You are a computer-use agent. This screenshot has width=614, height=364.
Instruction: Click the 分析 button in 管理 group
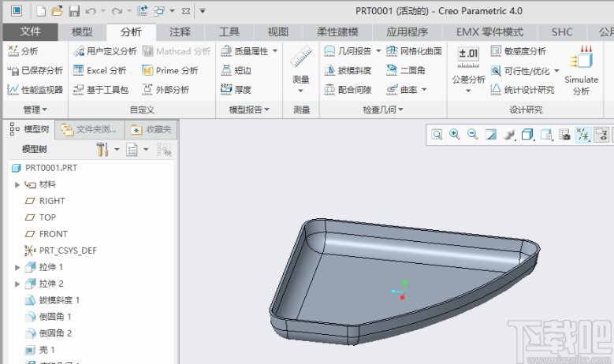coord(23,51)
